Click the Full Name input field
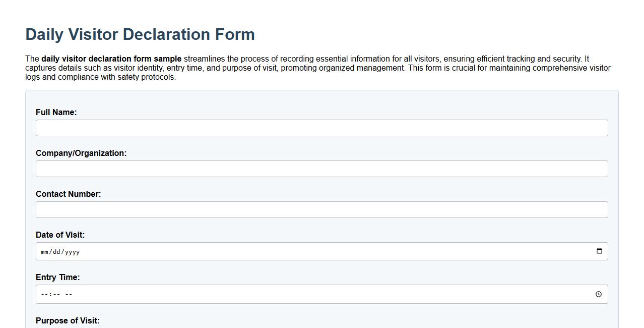Screen dimensions: 644x328 tap(321, 128)
